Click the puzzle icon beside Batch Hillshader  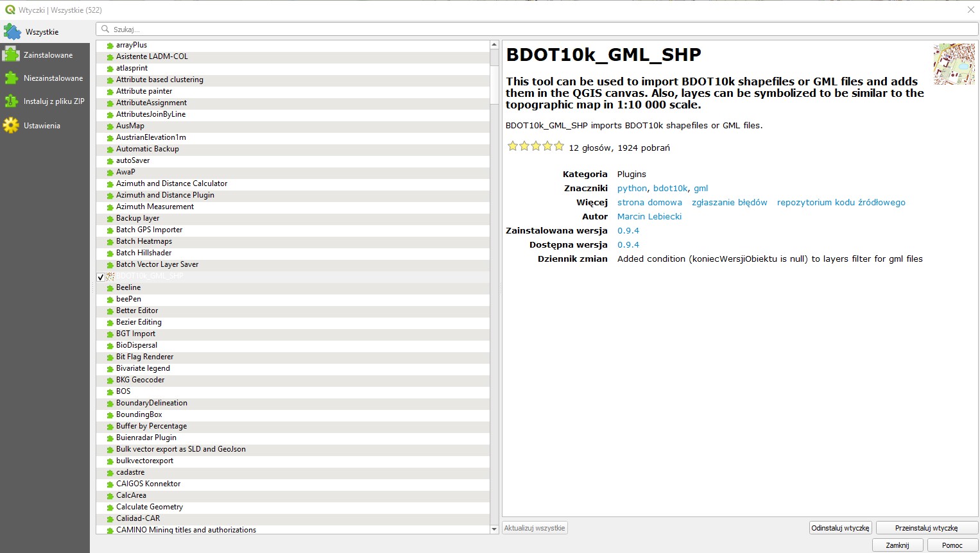tap(110, 253)
